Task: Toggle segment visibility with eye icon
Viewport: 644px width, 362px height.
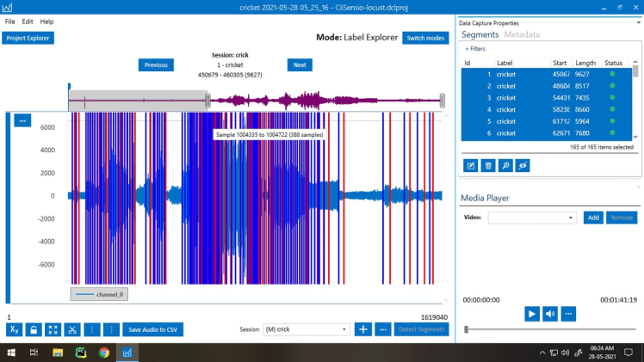Action: 522,165
